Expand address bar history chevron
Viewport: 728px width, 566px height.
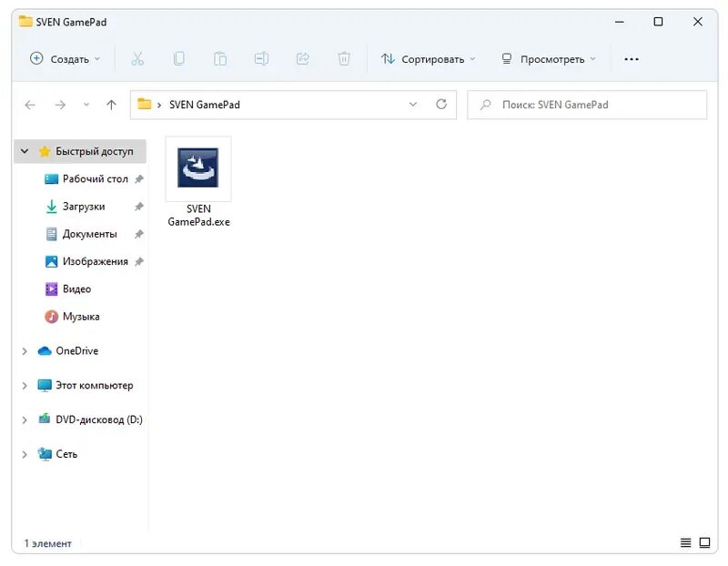coord(413,105)
